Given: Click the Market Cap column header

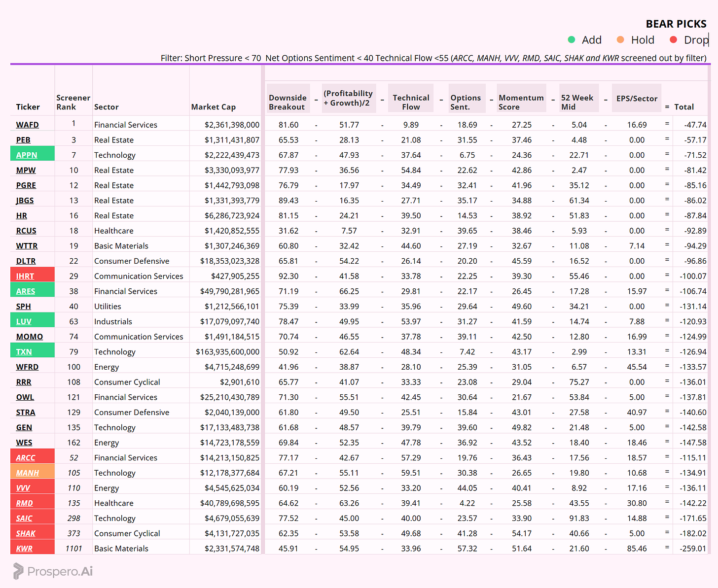Looking at the screenshot, I should 214,107.
